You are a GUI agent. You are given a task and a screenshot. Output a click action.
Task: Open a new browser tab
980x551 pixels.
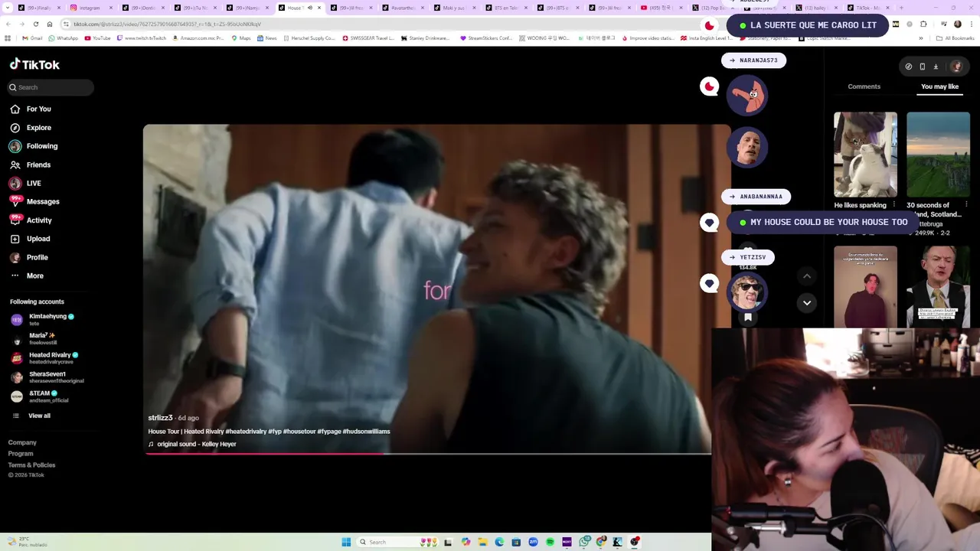900,8
